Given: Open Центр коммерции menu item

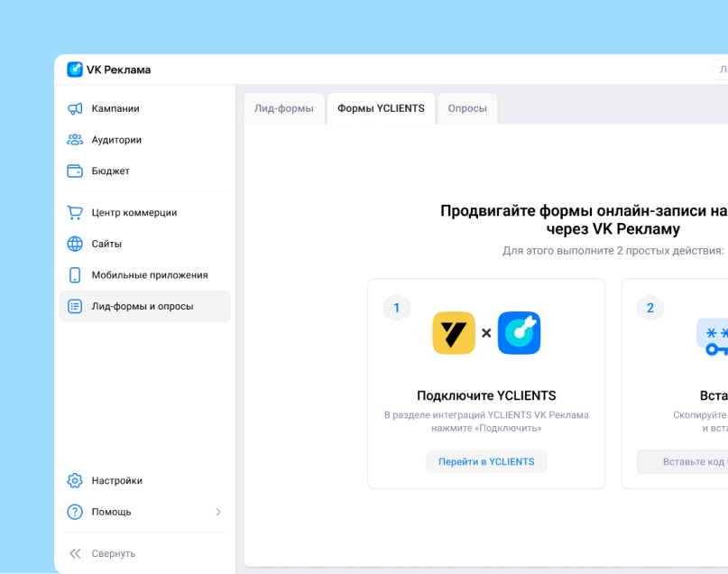Looking at the screenshot, I should tap(145, 213).
